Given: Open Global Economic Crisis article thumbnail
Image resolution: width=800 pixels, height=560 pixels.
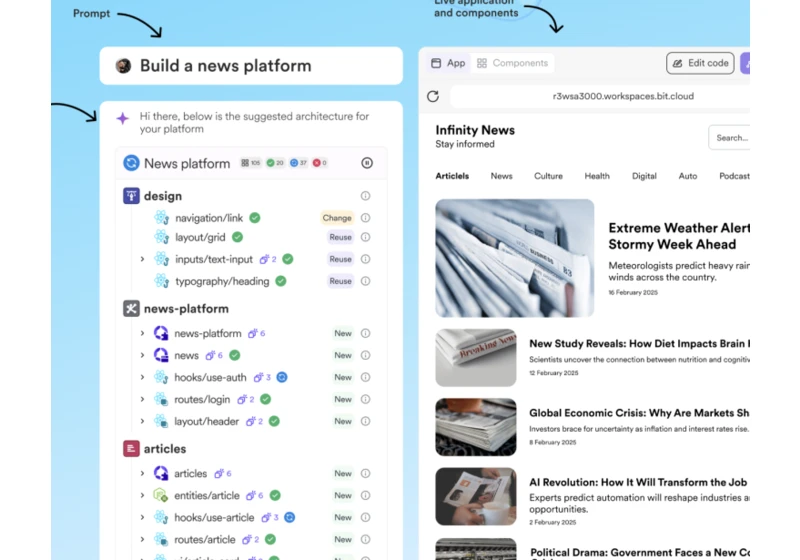Looking at the screenshot, I should [476, 427].
